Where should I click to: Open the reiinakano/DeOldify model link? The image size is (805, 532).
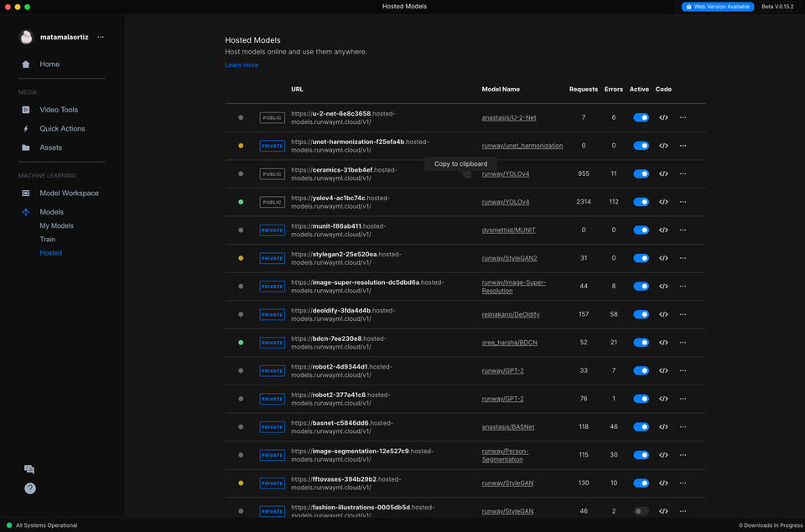pyautogui.click(x=511, y=314)
